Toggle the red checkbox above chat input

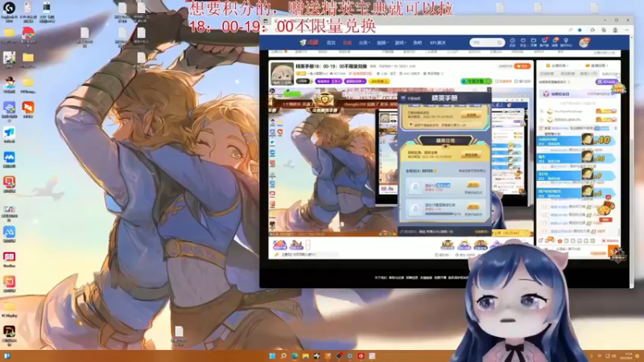pos(604,241)
